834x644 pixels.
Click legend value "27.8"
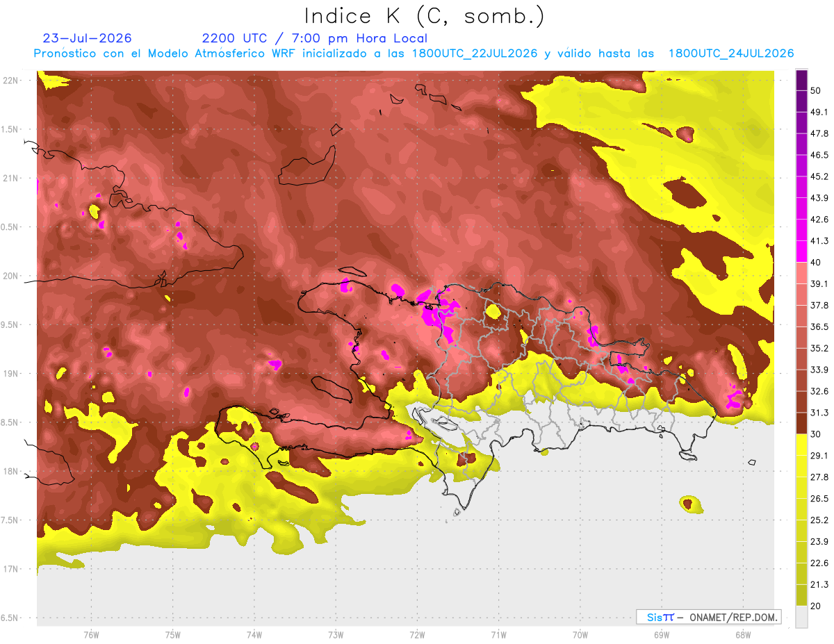[x=819, y=477]
